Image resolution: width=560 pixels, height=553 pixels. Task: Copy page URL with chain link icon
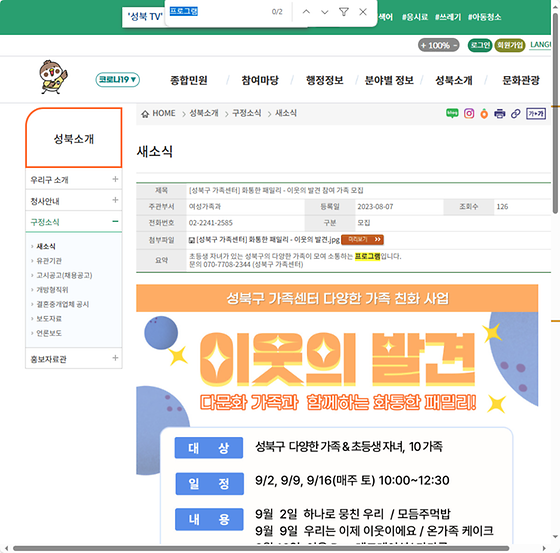click(515, 114)
